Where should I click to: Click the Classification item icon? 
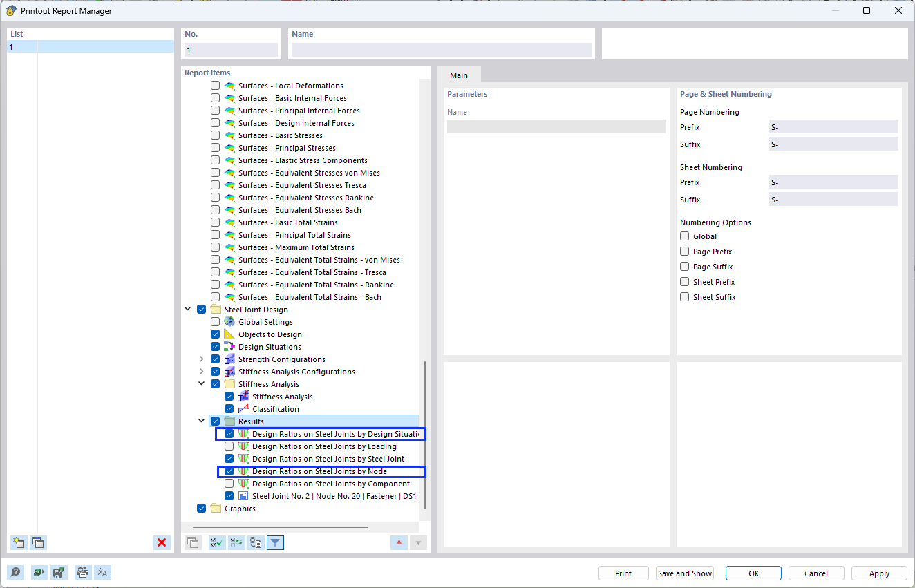243,409
